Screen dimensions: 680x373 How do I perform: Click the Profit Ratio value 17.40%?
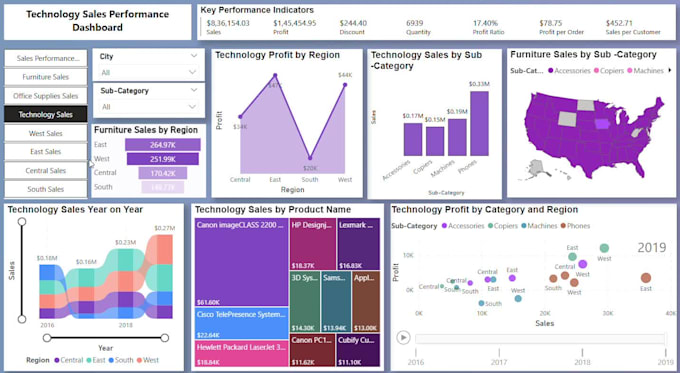pyautogui.click(x=485, y=23)
